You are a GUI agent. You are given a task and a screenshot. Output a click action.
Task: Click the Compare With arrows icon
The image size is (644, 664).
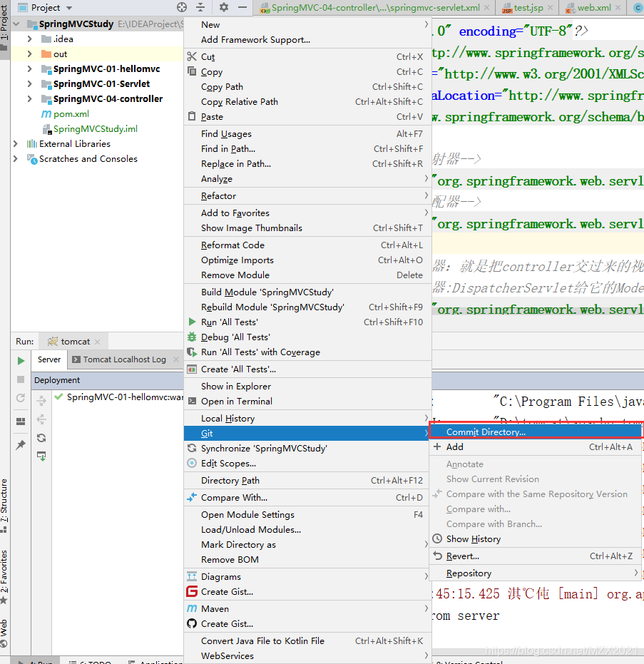[192, 497]
